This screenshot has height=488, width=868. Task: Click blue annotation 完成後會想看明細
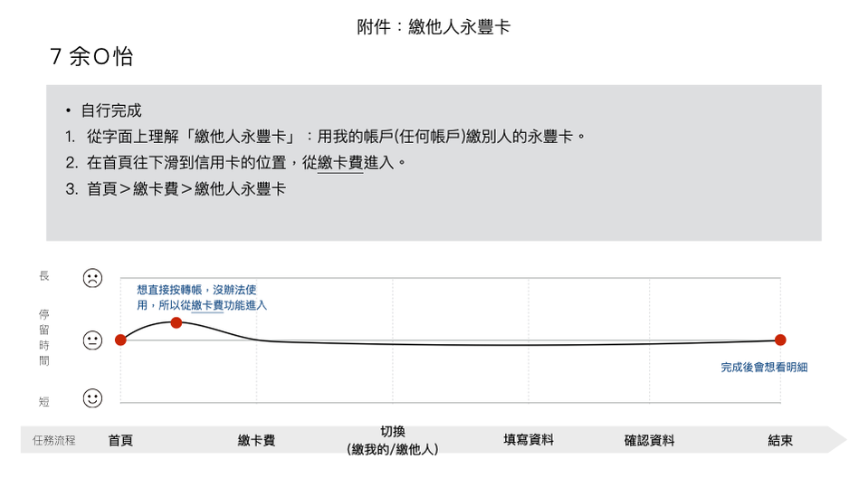coord(764,368)
